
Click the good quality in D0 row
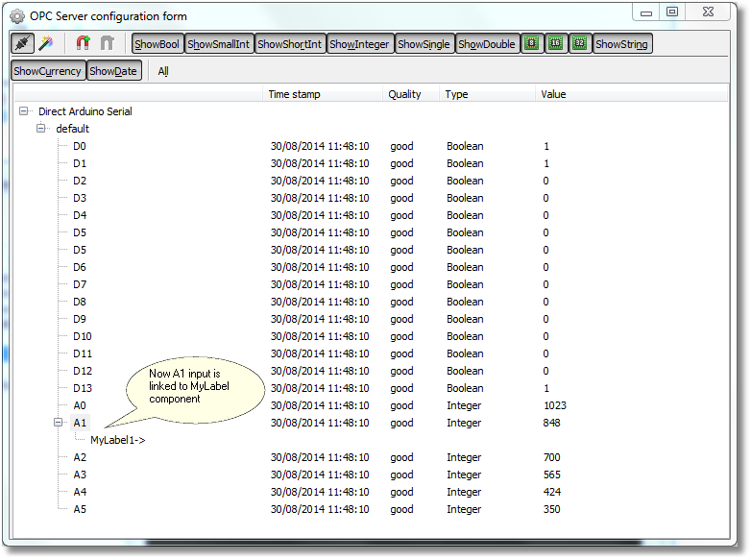point(401,147)
